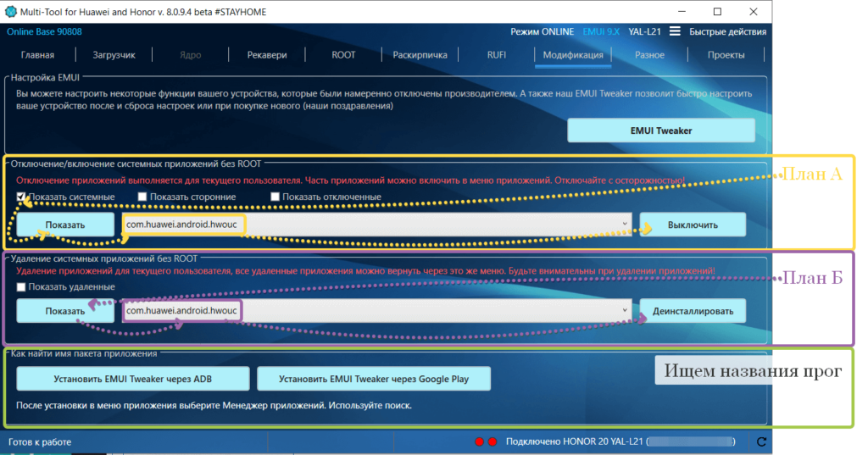
Task: Click the red connection status indicator
Action: tap(480, 442)
